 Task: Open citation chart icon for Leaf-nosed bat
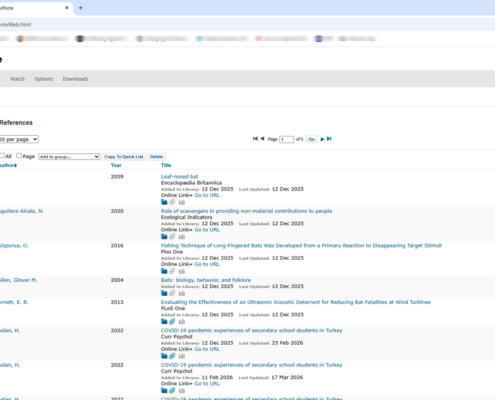tap(182, 202)
